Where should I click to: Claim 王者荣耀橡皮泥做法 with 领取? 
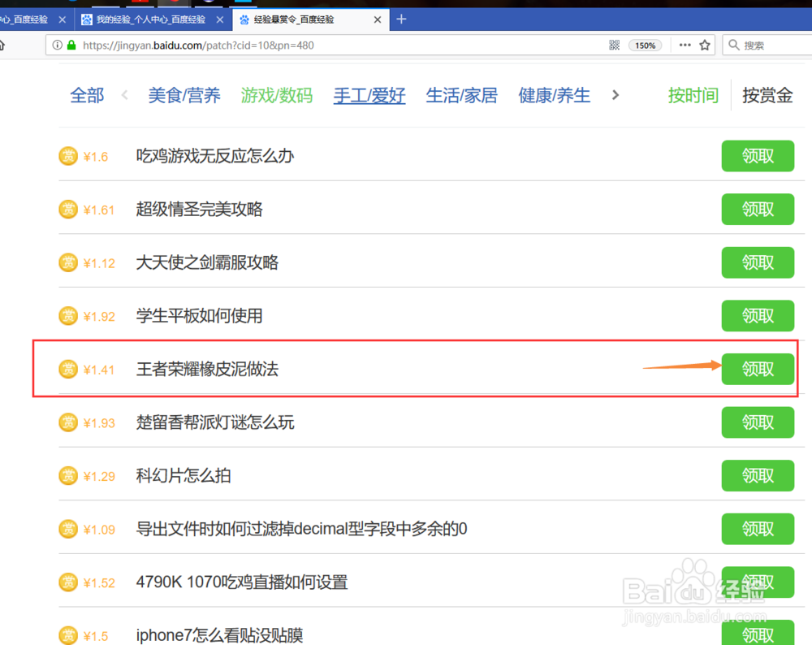(x=758, y=369)
